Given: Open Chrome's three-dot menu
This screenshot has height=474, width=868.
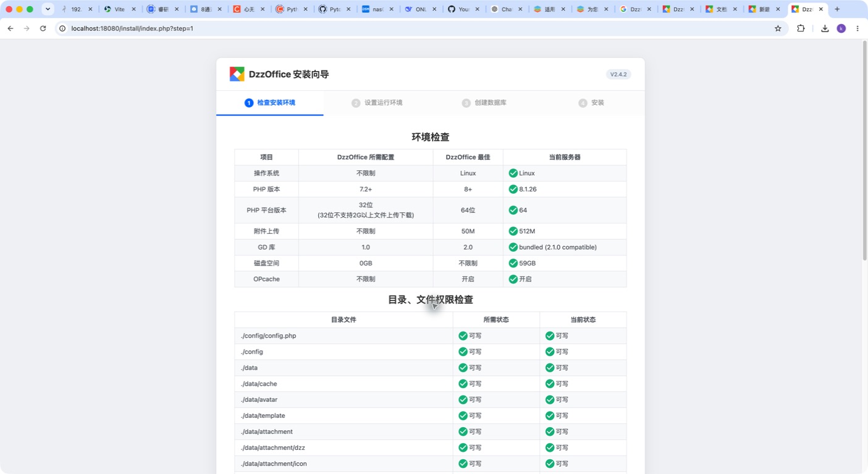Looking at the screenshot, I should 857,28.
